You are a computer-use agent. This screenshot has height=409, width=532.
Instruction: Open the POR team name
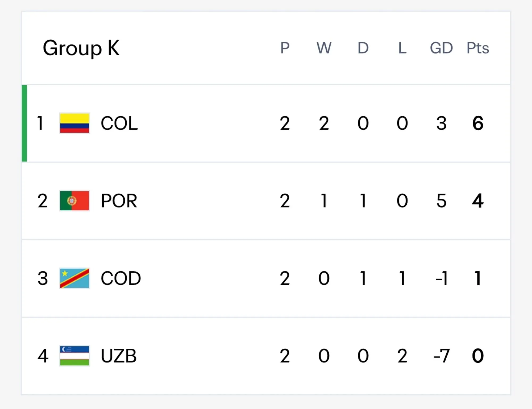click(x=119, y=201)
